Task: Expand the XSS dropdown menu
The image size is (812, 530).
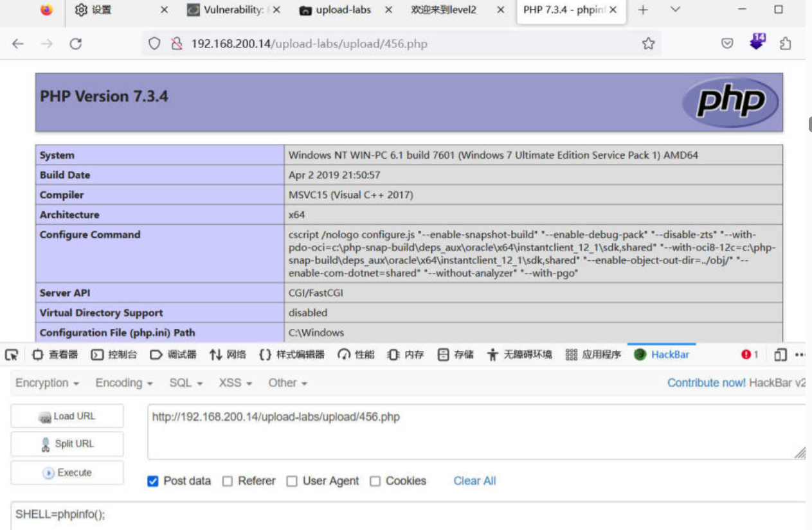Action: pos(235,383)
